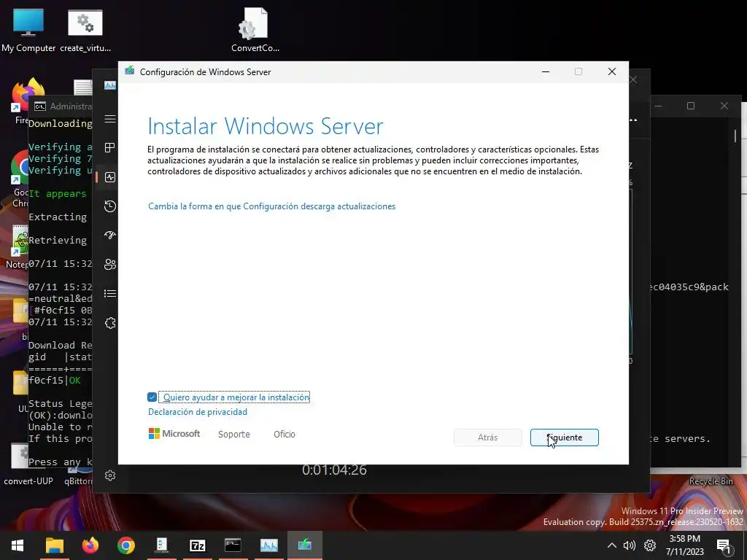Select Recycle Bin label on desktop

point(711,481)
